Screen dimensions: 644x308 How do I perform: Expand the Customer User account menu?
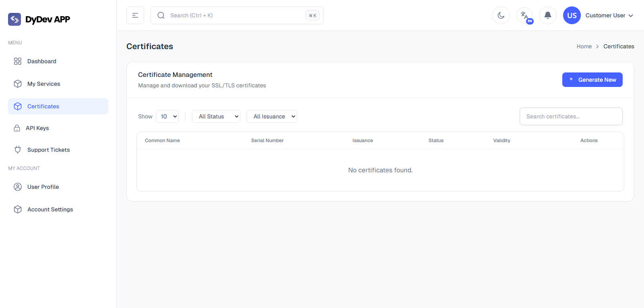[x=609, y=15]
